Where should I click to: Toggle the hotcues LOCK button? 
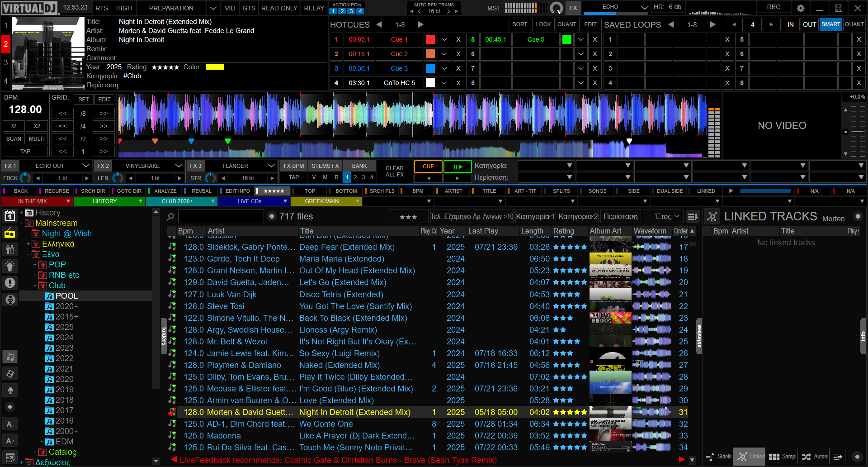pos(543,24)
